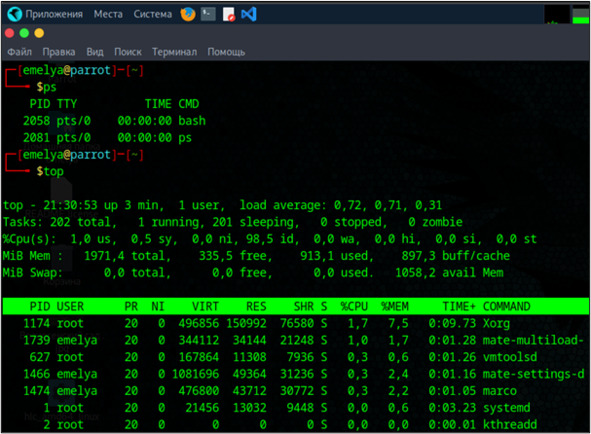Screen dimensions: 591x434
Task: Open the Места menu
Action: click(108, 14)
